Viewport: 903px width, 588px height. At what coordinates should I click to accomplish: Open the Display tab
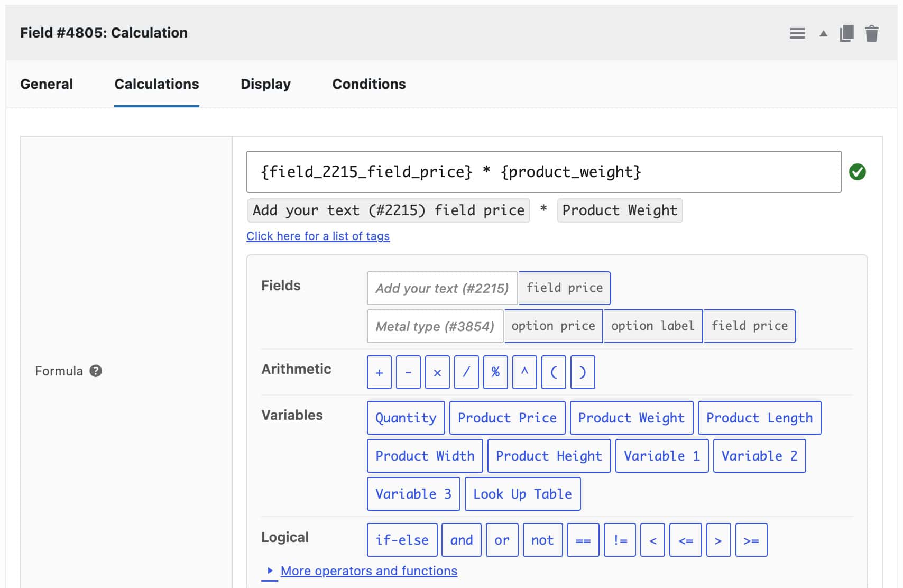[x=265, y=84]
